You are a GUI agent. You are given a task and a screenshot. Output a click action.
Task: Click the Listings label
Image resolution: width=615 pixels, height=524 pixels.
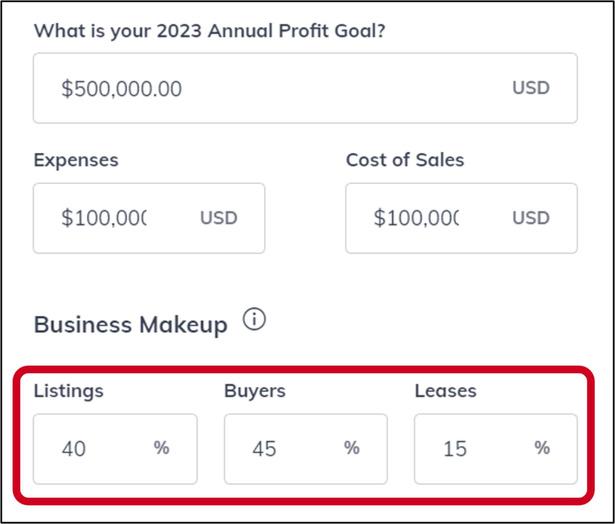pos(69,391)
